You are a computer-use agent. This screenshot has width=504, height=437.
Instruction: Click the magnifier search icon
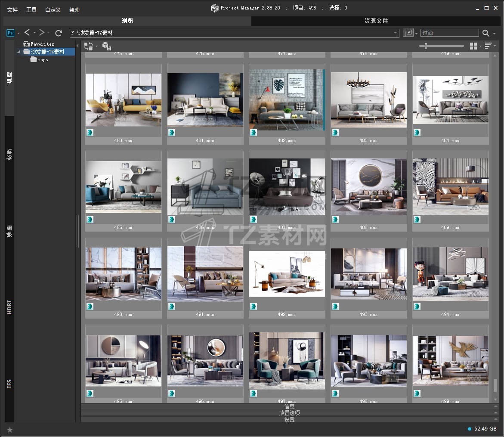pyautogui.click(x=486, y=33)
